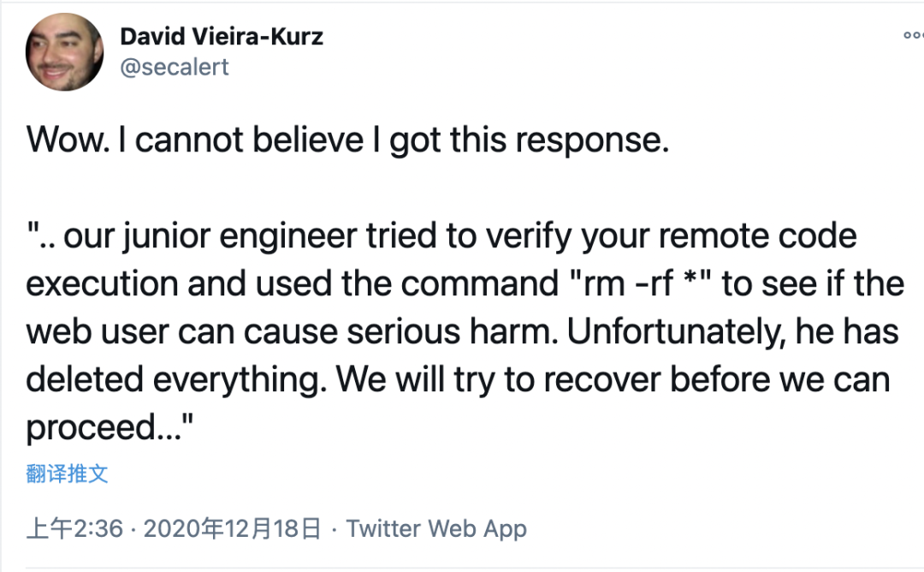Open the 上午2:36 timestamp link
Viewport: 924px width, 572px height.
pos(74,528)
